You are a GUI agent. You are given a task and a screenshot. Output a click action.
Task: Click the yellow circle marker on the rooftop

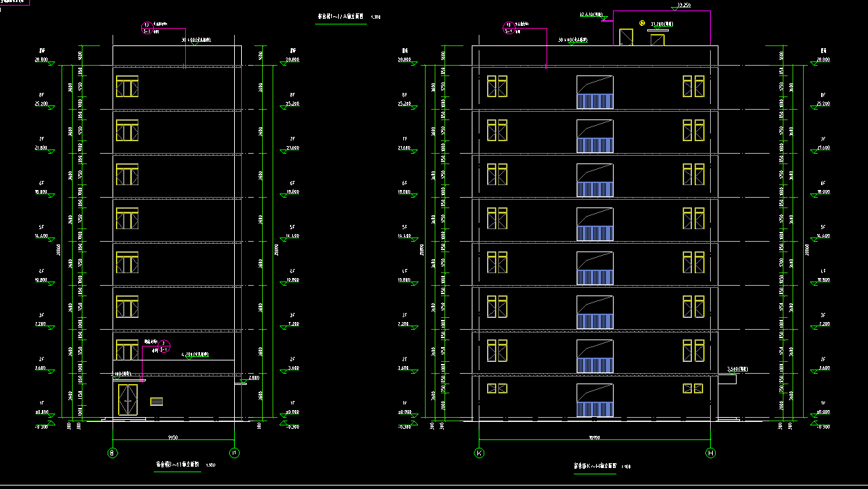(x=642, y=24)
